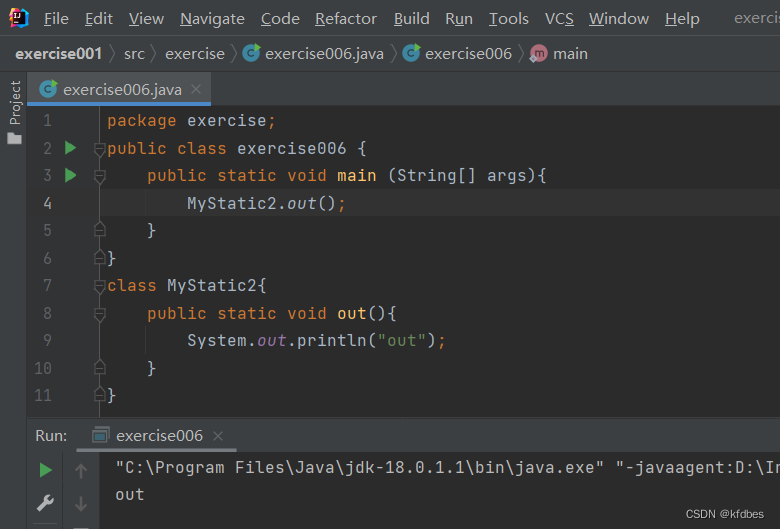Click the wrench icon in Run panel
This screenshot has width=780, height=529.
(45, 503)
